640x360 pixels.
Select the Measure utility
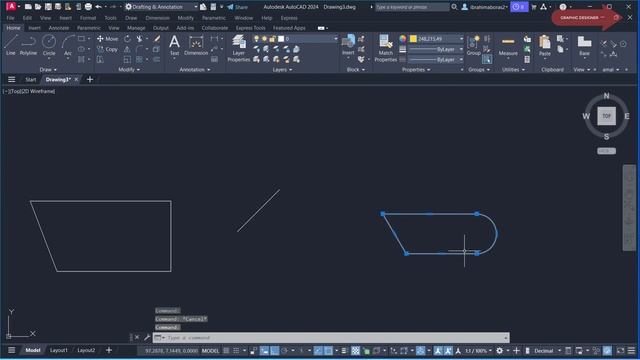pyautogui.click(x=508, y=45)
